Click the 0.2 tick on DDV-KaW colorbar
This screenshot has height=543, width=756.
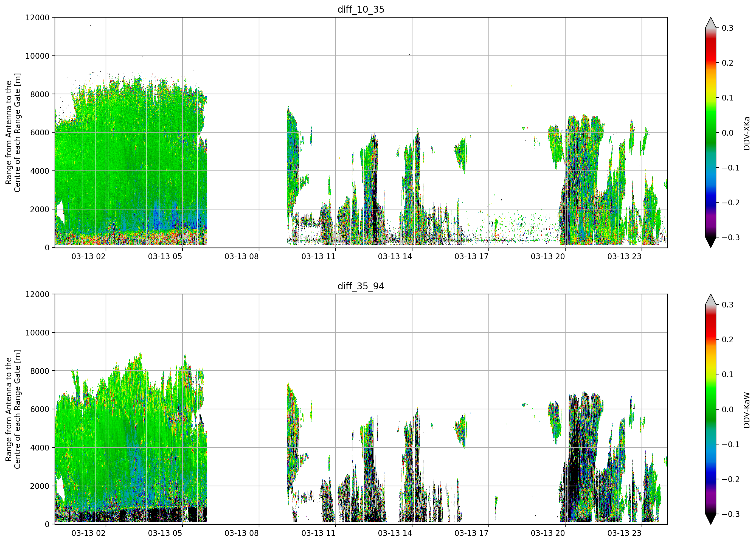click(728, 340)
